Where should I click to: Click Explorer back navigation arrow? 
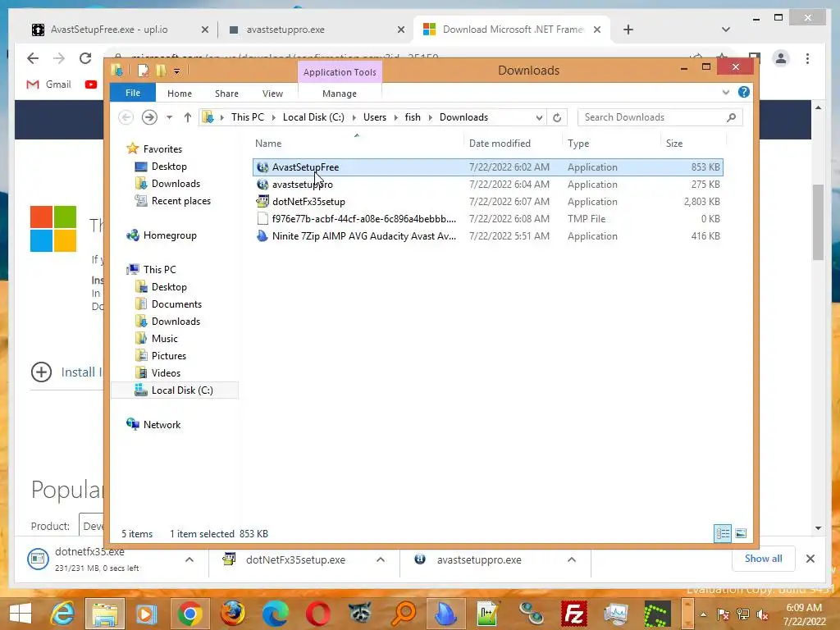[x=126, y=117]
